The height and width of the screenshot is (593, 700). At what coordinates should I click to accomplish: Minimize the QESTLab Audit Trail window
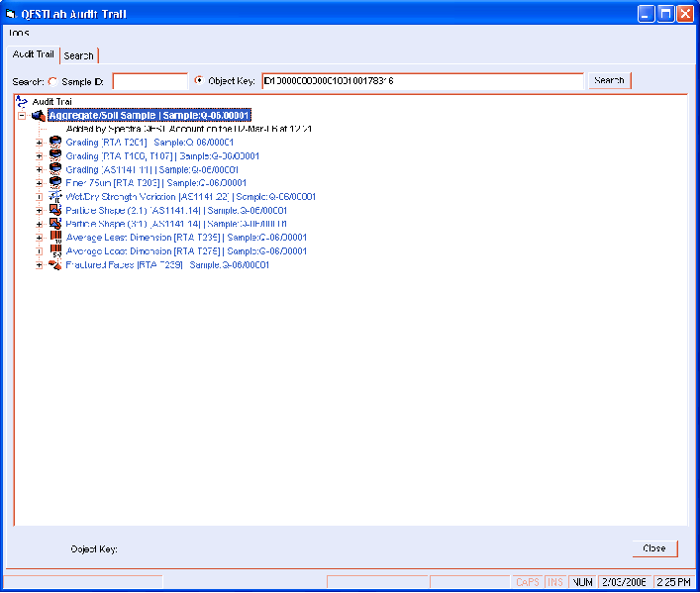tap(646, 14)
